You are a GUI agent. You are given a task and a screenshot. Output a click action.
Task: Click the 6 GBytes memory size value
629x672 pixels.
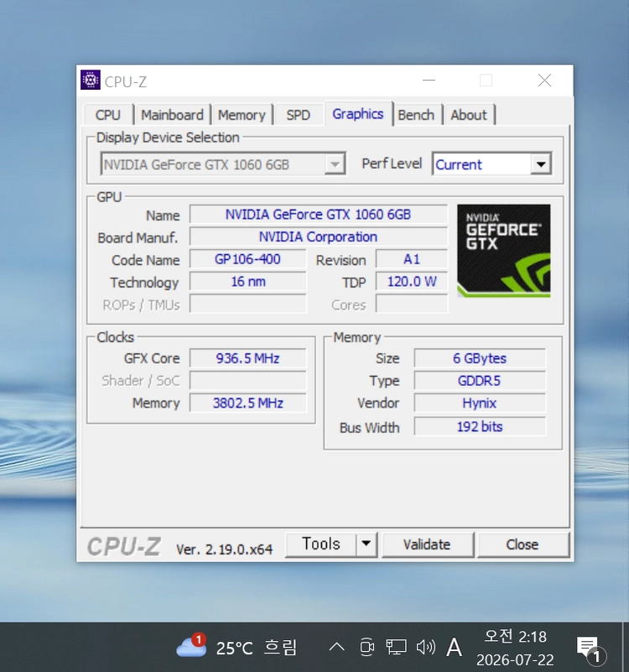pyautogui.click(x=480, y=358)
